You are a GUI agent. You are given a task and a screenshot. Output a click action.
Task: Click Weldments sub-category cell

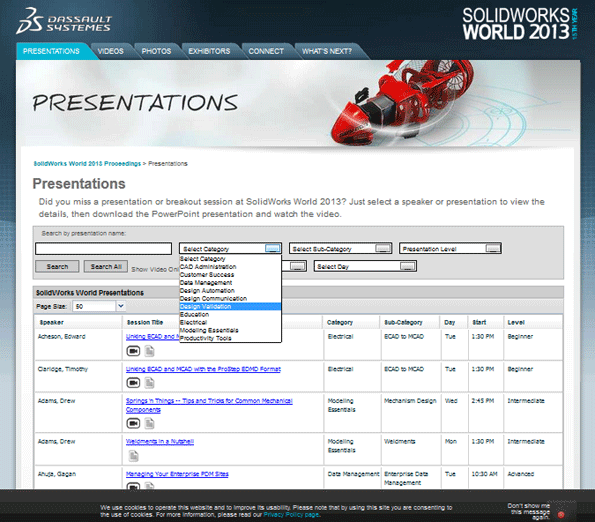400,441
